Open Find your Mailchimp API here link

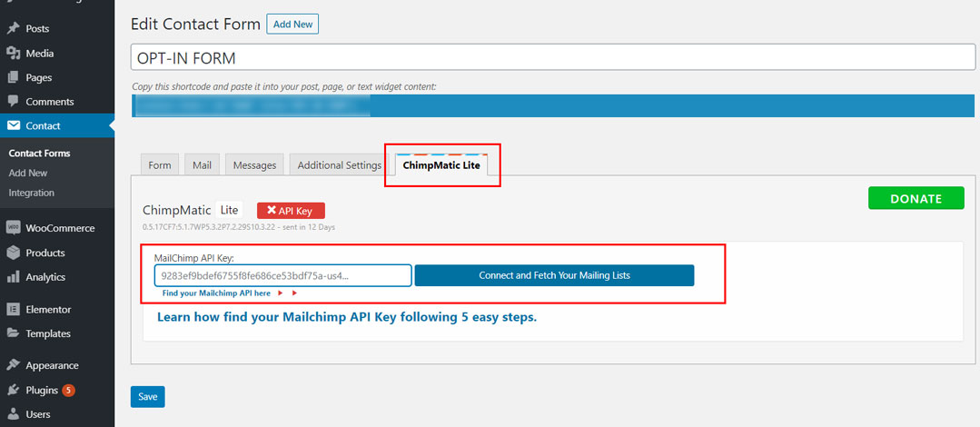[216, 293]
